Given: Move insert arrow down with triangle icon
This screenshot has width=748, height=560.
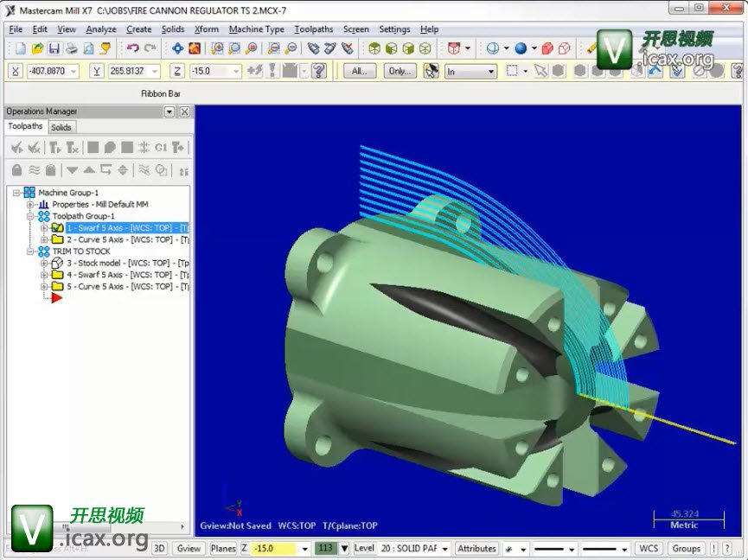Looking at the screenshot, I should tap(72, 170).
